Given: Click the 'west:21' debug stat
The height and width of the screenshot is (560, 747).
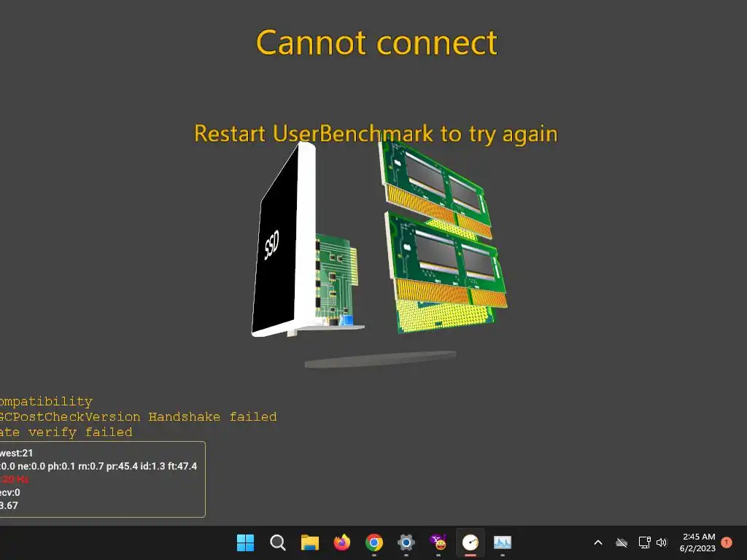Looking at the screenshot, I should click(x=16, y=453).
